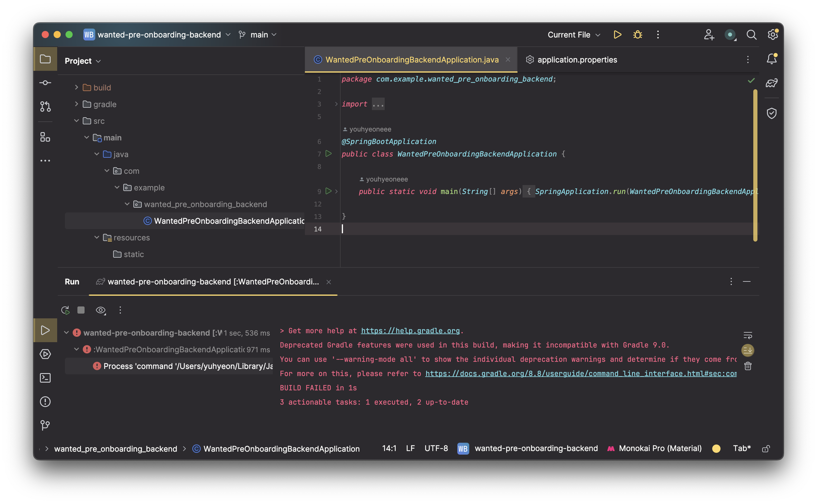Open Run tool window options menu
This screenshot has width=817, height=504.
tap(731, 282)
